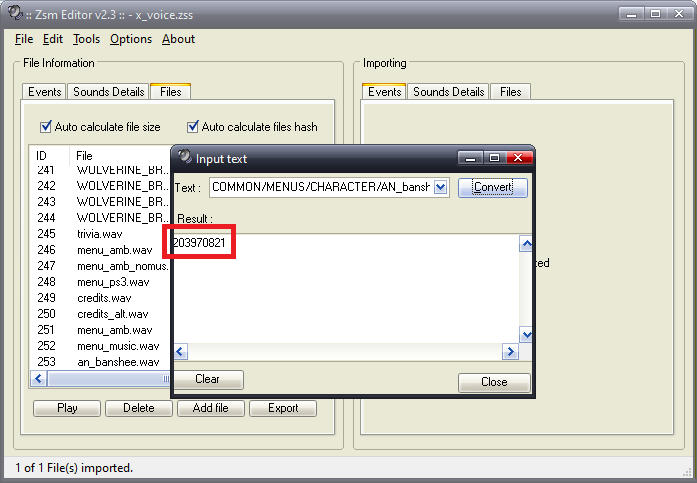Expand the Text combo box dropdown arrow
The width and height of the screenshot is (697, 483).
pos(441,188)
